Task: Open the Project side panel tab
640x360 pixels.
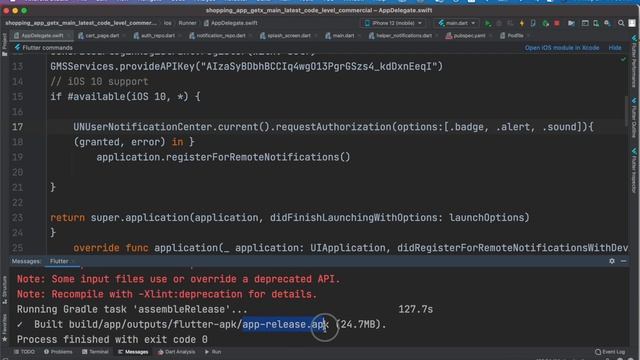Action: [x=4, y=44]
